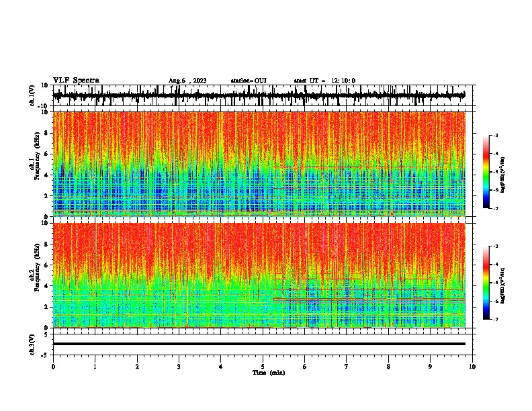Click the "-3" tick on ch.1 colorbar

496,135
